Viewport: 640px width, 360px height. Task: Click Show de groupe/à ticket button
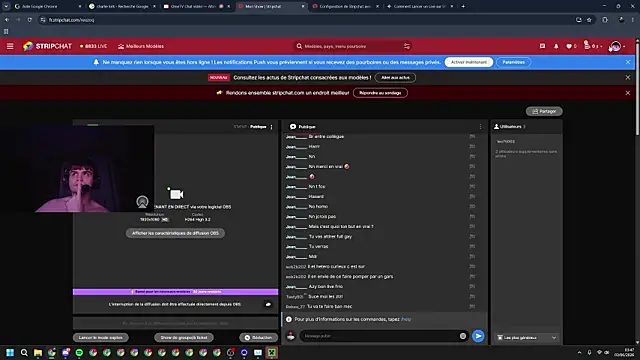tap(184, 338)
